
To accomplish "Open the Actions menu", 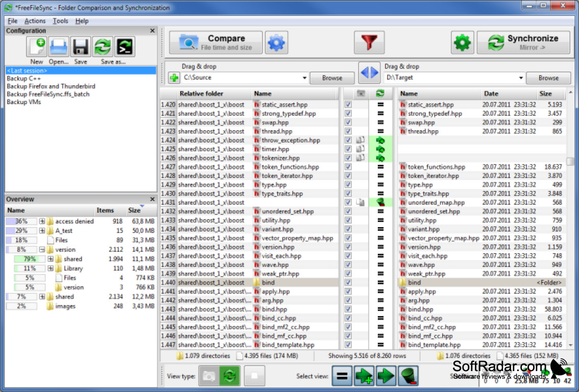I will [35, 21].
